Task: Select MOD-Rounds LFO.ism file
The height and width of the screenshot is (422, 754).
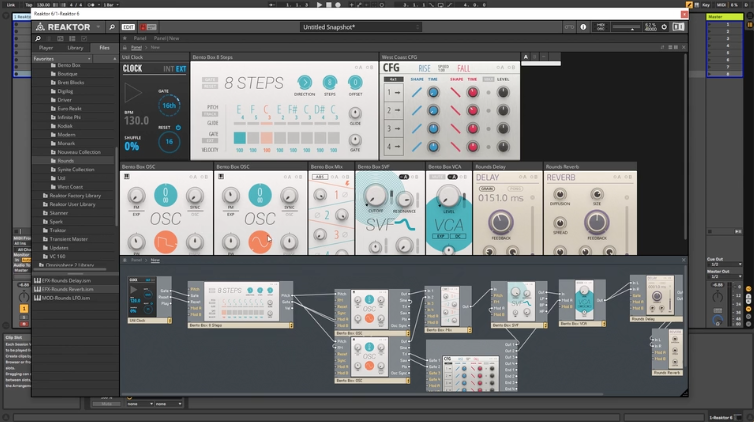Action: (x=66, y=298)
